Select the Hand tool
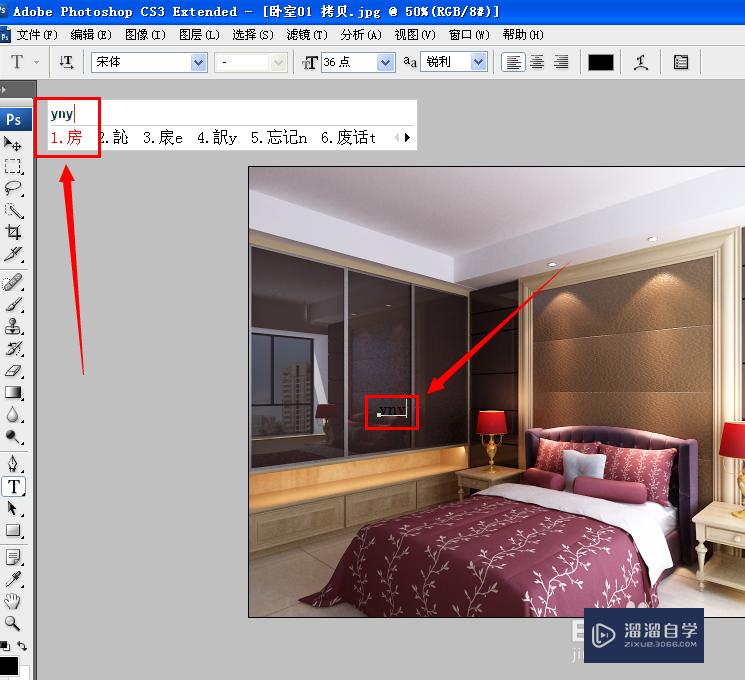The height and width of the screenshot is (680, 745). click(12, 601)
